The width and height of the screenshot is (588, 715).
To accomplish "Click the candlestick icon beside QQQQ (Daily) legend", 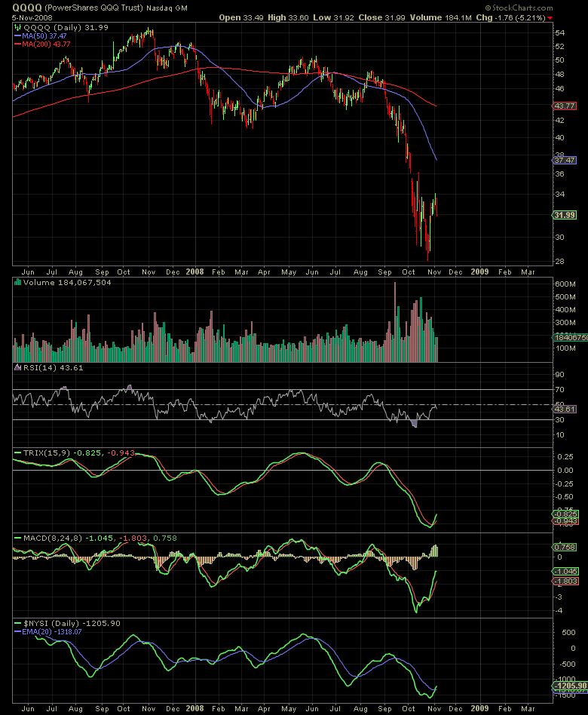I will pyautogui.click(x=18, y=27).
